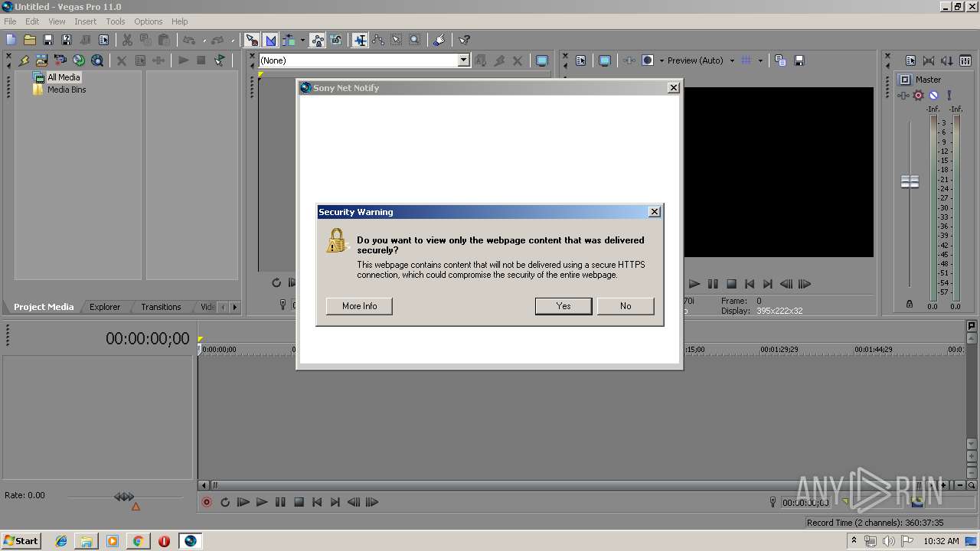
Task: Open the Auto Ripple mode dropdown arrow
Action: click(302, 40)
